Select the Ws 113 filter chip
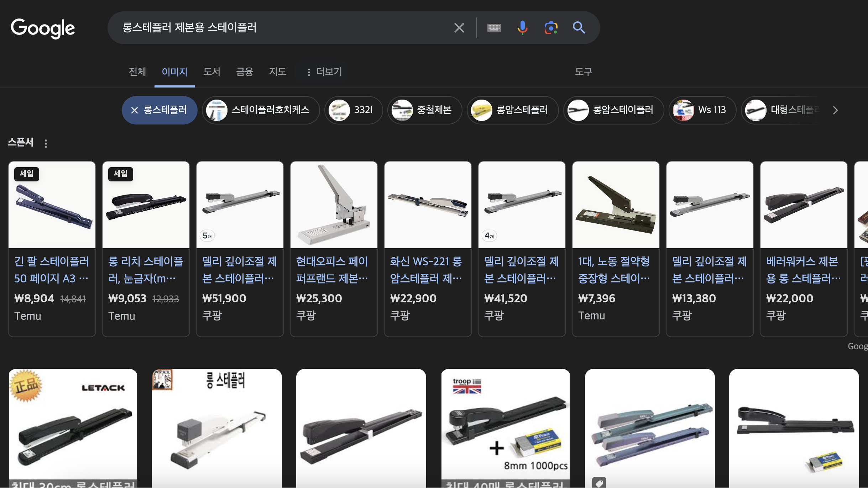This screenshot has height=488, width=868. [x=702, y=110]
